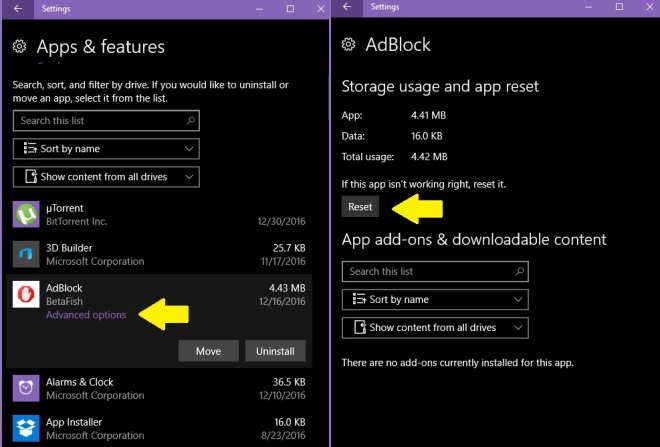
Task: Click Uninstall button for AdBlock
Action: click(275, 351)
